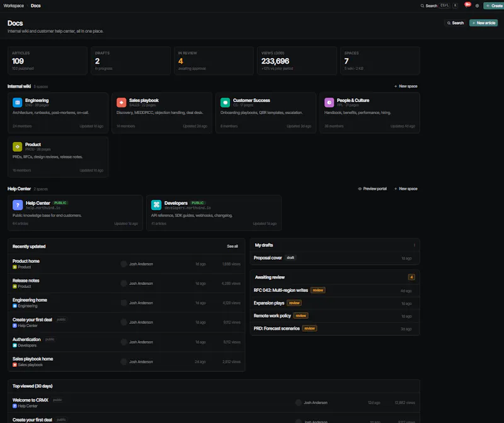Screen dimensions: 504x423
Task: Open the top bar Search field
Action: click(439, 6)
